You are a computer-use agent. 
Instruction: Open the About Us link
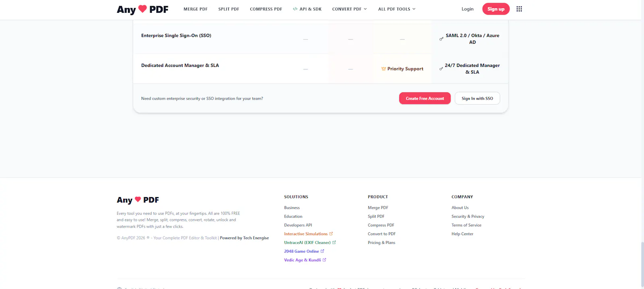coord(460,208)
